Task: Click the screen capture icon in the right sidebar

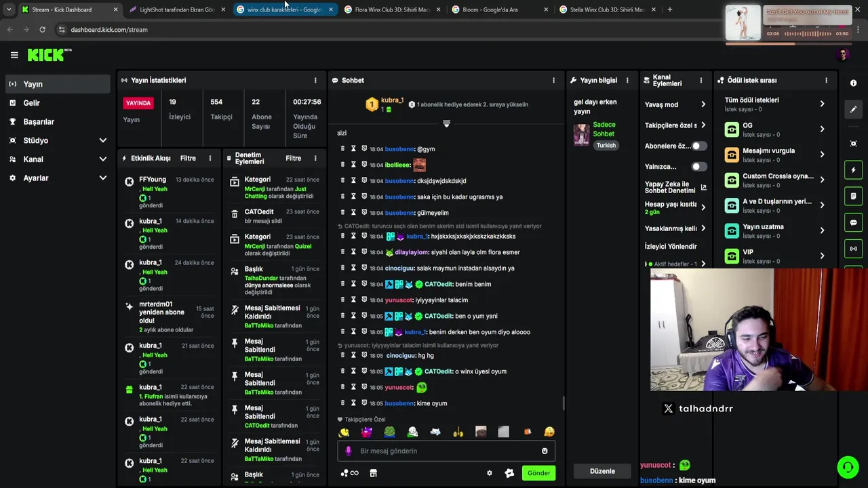Action: tap(853, 144)
